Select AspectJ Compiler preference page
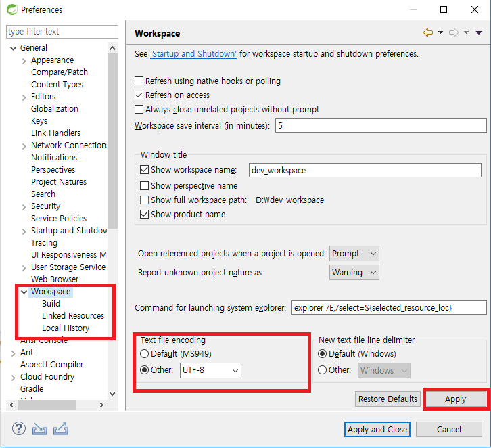Image resolution: width=491 pixels, height=448 pixels. (x=51, y=365)
